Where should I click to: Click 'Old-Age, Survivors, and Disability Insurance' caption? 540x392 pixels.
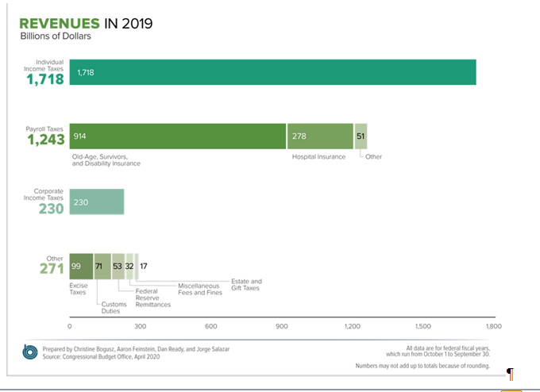click(x=106, y=160)
